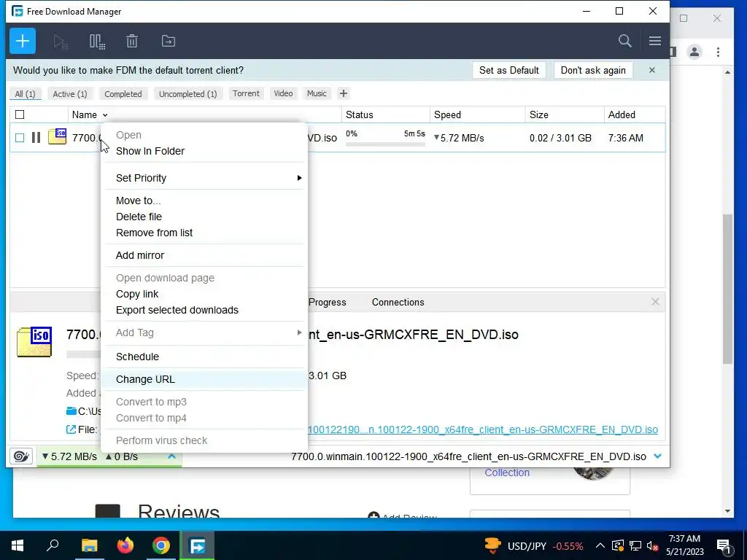The image size is (747, 560).
Task: Click the external link icon next to File
Action: tap(71, 429)
